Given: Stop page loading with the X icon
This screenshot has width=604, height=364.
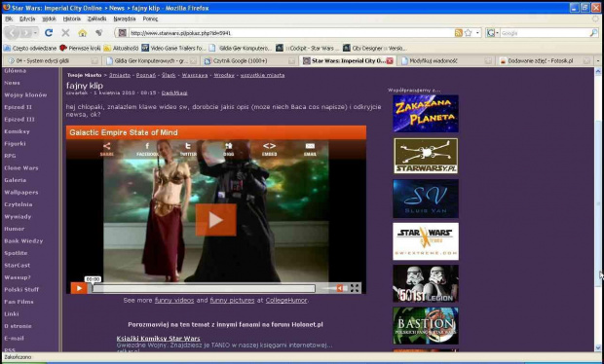Looking at the screenshot, I should pyautogui.click(x=65, y=33).
